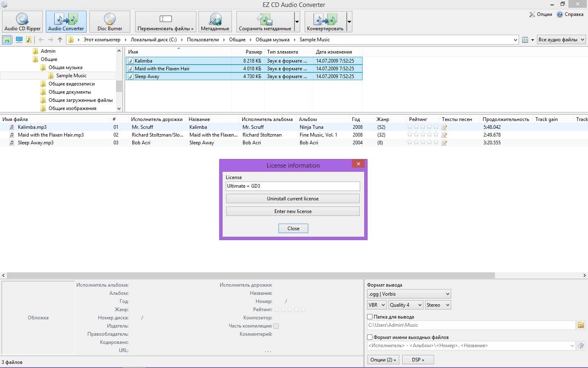Open the Метаданные tool
The image size is (588, 368).
tap(215, 22)
